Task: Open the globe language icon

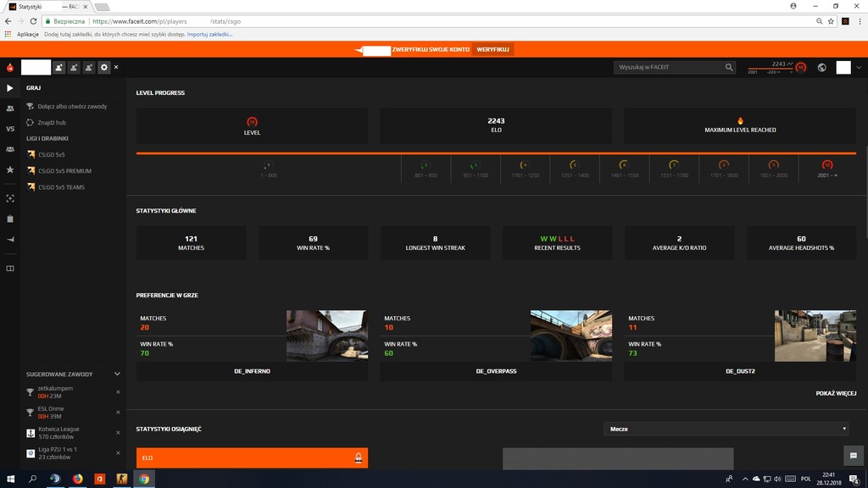Action: [822, 68]
